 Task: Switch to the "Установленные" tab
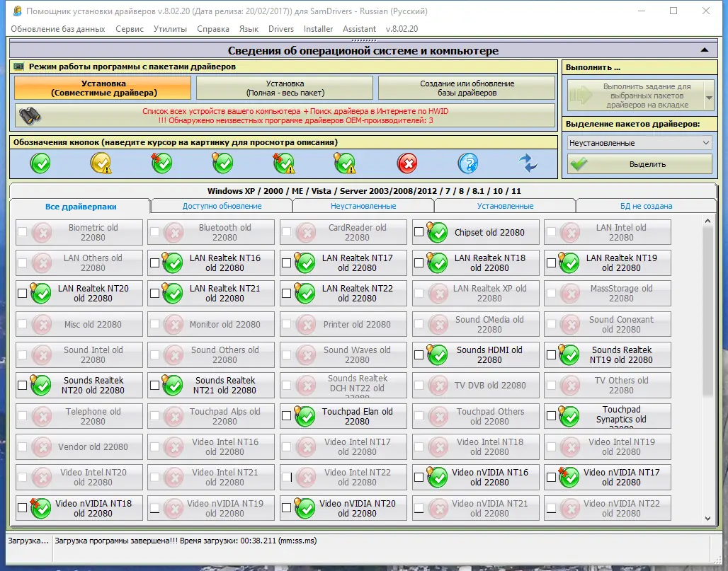(505, 206)
